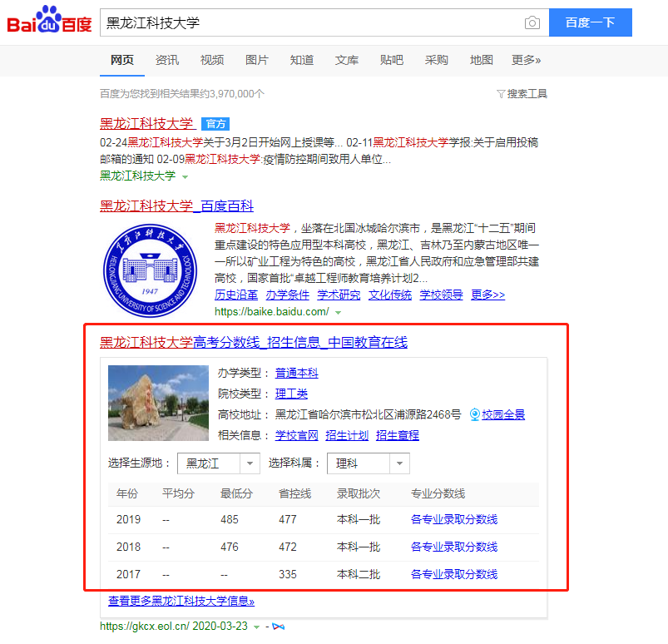Click the blue icon after gkcx.eol.cn date

(278, 627)
